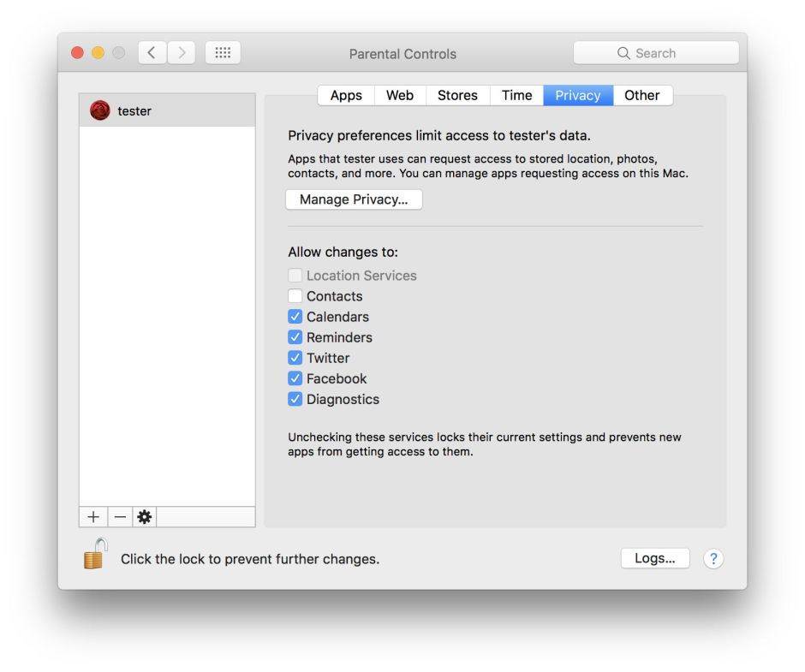
Task: Go forward with the right chevron
Action: (181, 53)
